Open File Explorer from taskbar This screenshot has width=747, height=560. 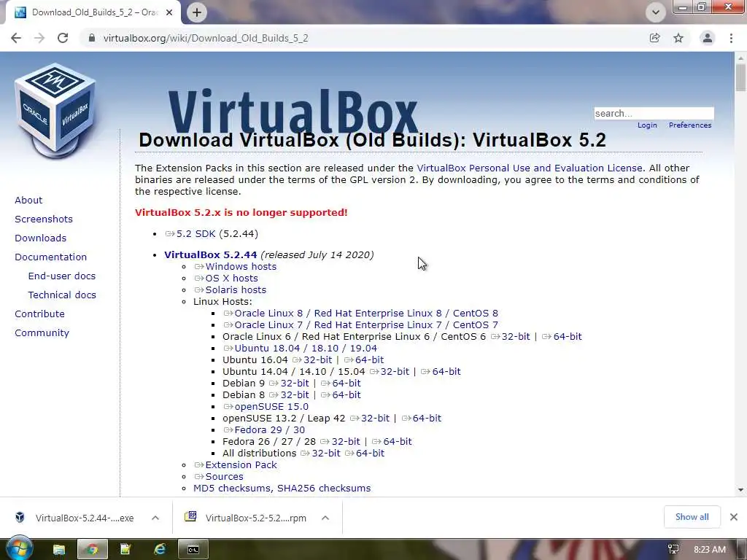59,550
